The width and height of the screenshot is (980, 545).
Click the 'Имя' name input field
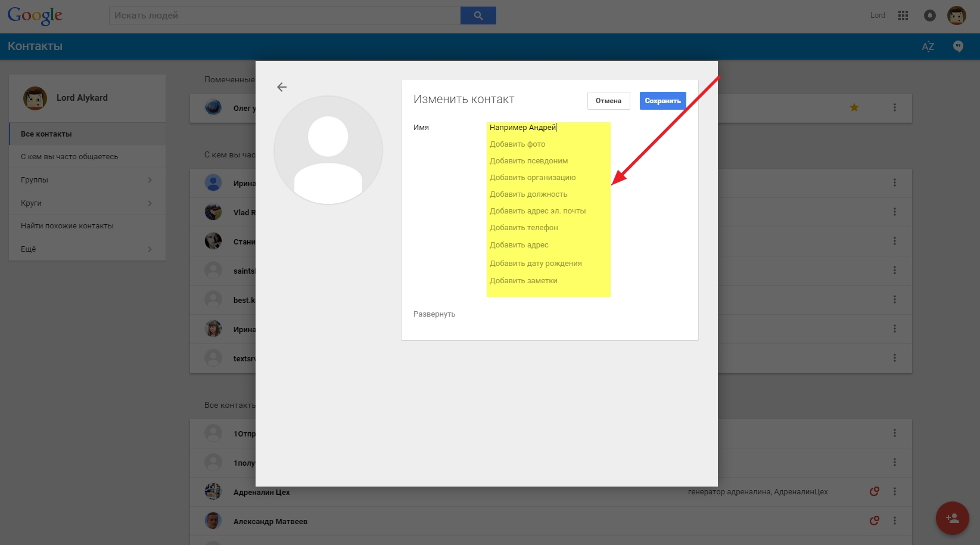pyautogui.click(x=549, y=128)
